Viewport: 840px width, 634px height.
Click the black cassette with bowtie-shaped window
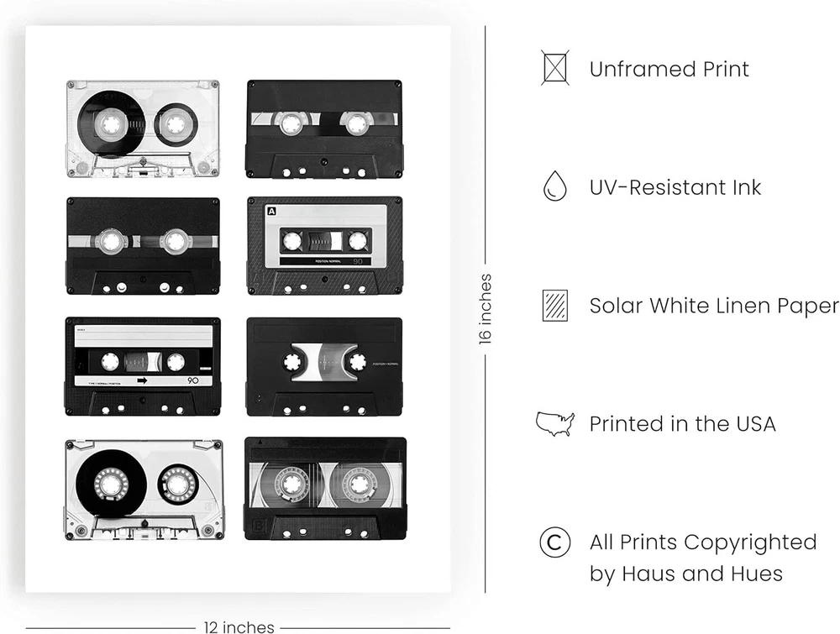pyautogui.click(x=324, y=365)
